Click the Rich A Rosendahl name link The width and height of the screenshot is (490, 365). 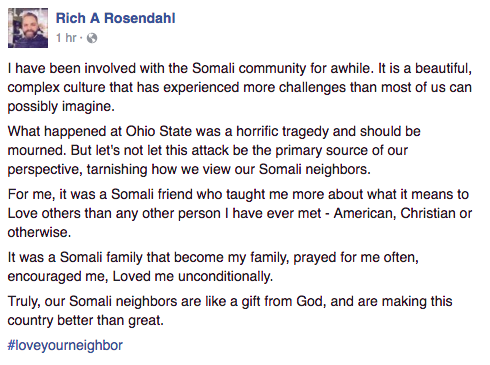[x=115, y=18]
